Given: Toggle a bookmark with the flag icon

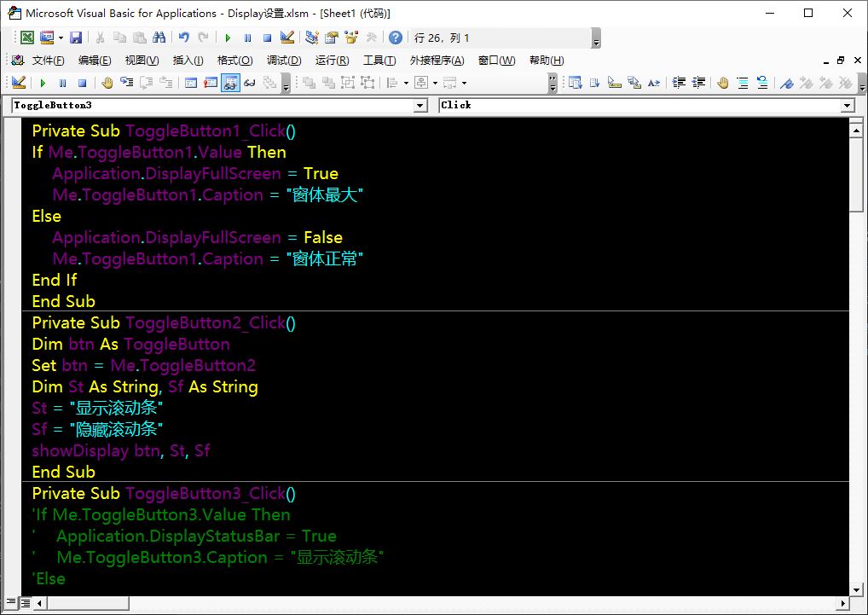Looking at the screenshot, I should coord(787,83).
